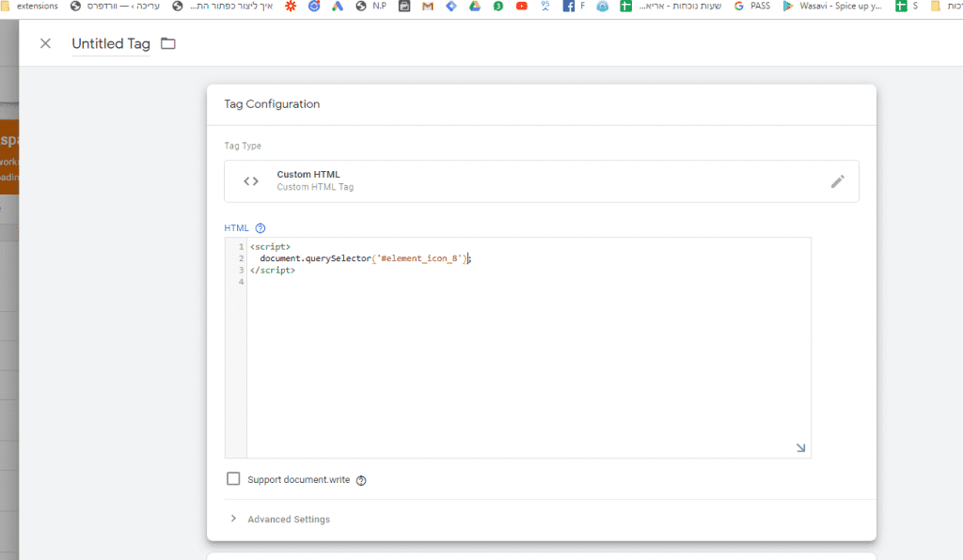This screenshot has height=560, width=963.
Task: Open the PASS Google bookmark
Action: point(752,6)
